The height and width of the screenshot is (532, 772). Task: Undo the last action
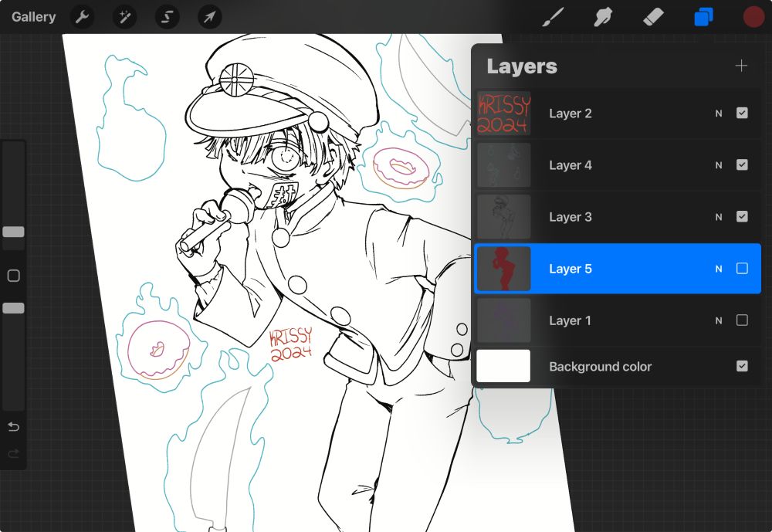pos(13,426)
